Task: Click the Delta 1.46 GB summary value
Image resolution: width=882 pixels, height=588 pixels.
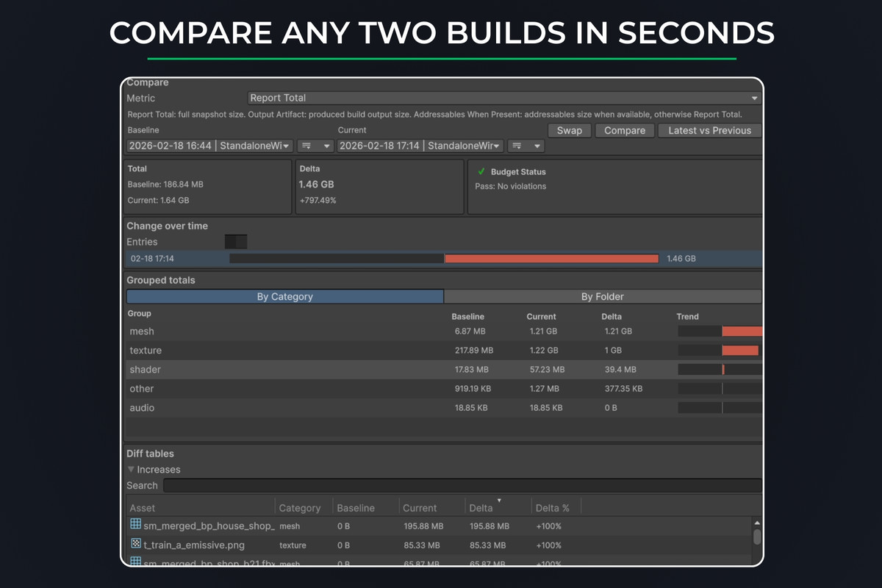Action: [317, 184]
